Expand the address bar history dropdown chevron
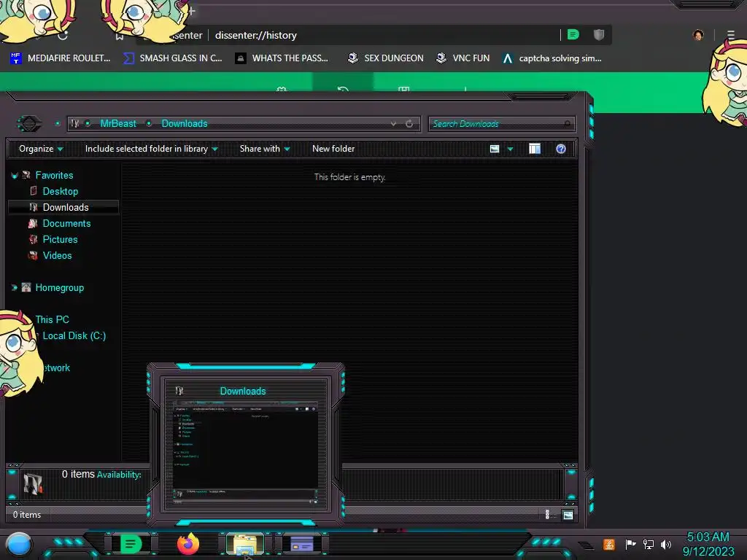 point(393,124)
